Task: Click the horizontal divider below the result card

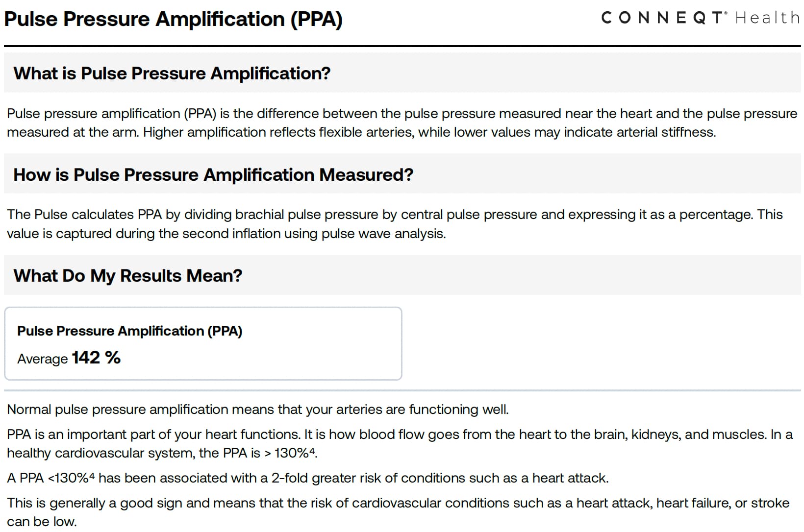Action: coord(402,390)
